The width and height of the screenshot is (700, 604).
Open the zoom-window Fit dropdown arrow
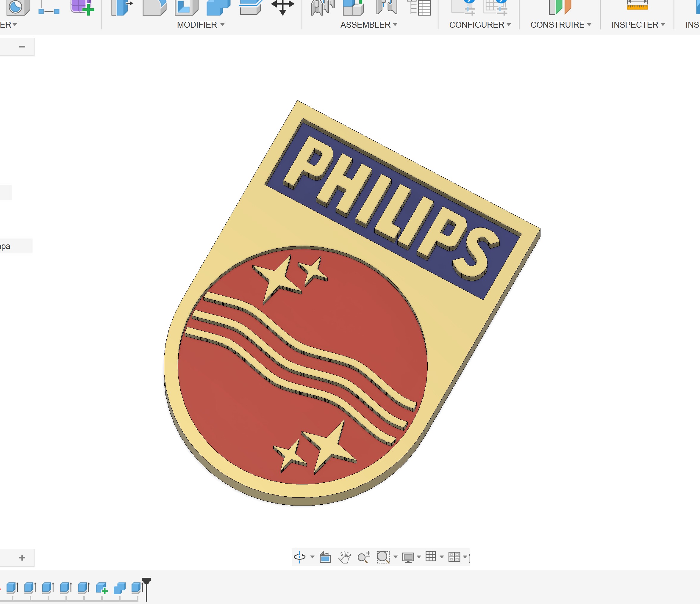(396, 557)
